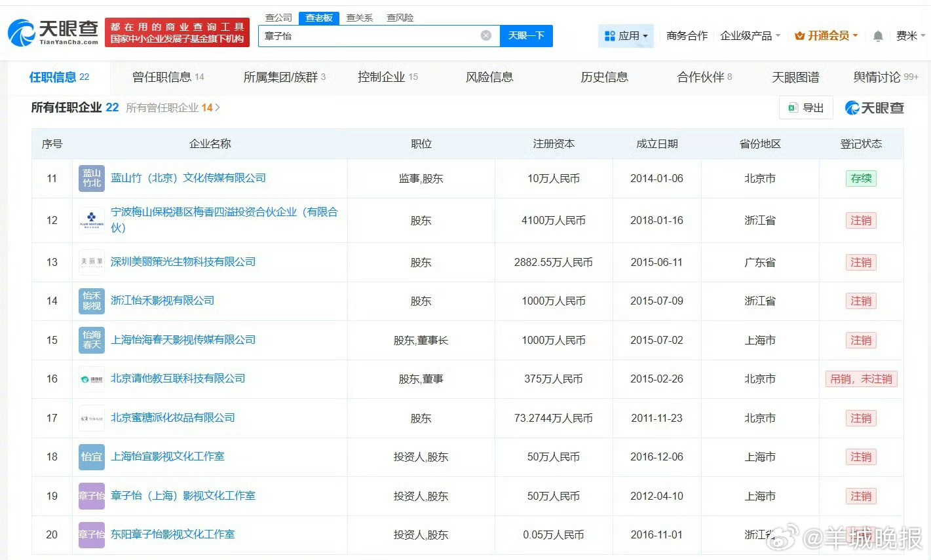This screenshot has width=931, height=560.
Task: Open the 开通会员 dropdown arrow
Action: pyautogui.click(x=855, y=36)
